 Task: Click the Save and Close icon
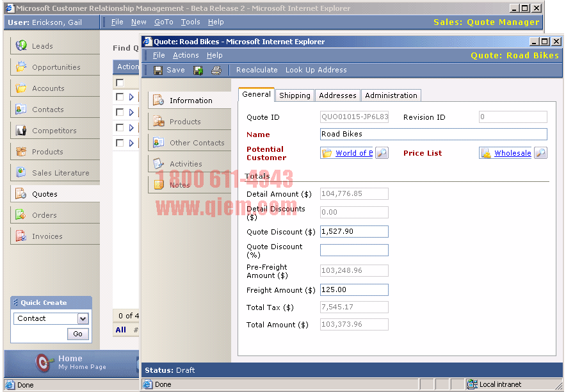point(198,70)
